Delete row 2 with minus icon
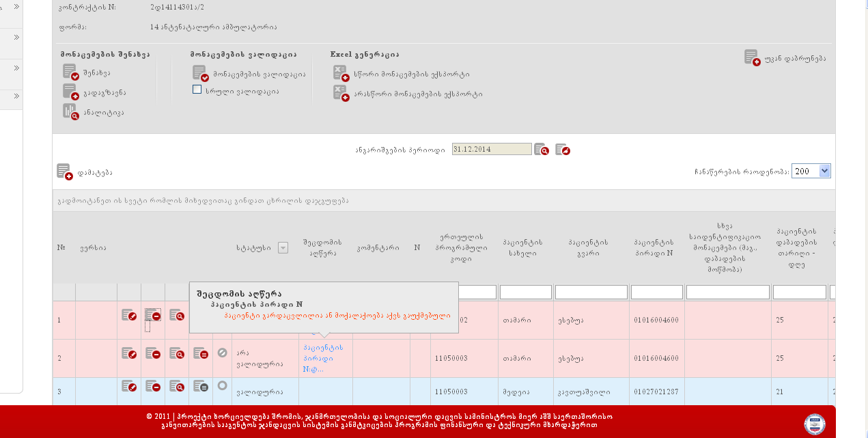 click(153, 354)
